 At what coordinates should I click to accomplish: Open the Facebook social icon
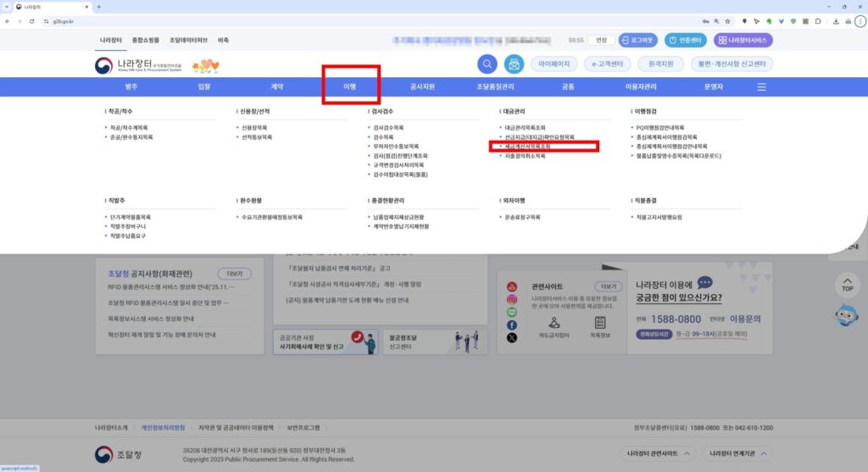pos(511,325)
